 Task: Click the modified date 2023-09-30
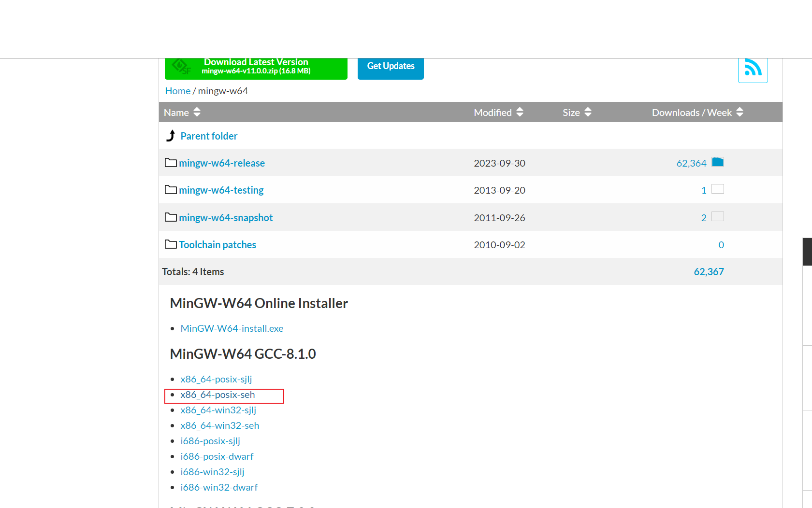pyautogui.click(x=499, y=163)
